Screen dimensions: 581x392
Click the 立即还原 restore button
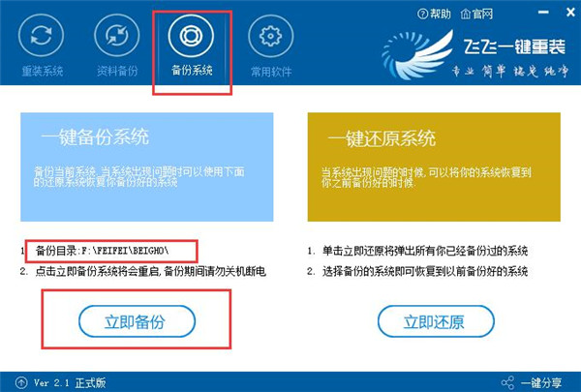[x=436, y=321]
